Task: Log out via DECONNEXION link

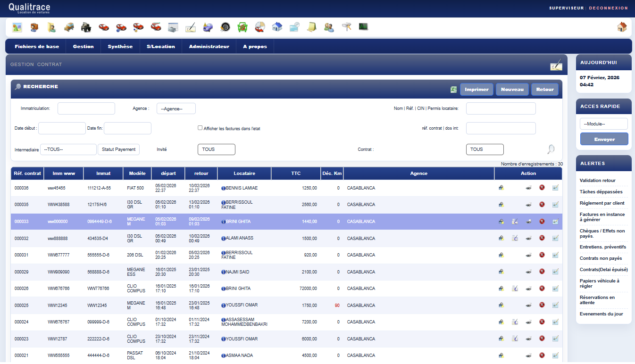Action: [x=609, y=8]
